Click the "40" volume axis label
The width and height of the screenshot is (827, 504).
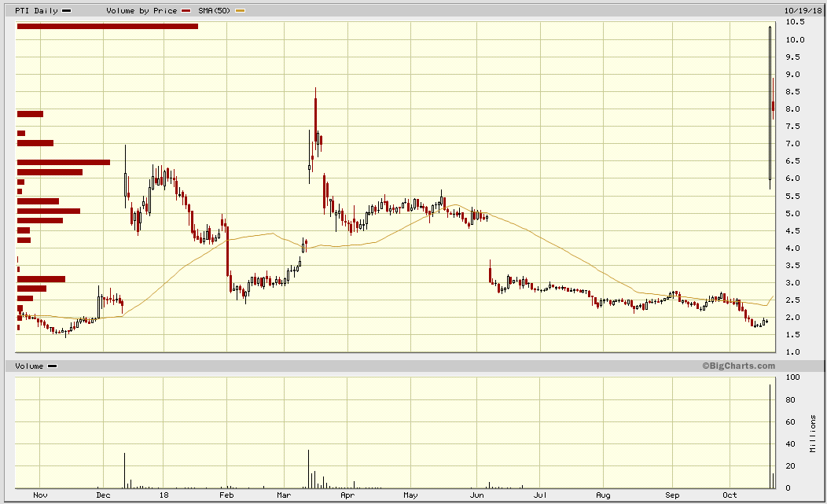pos(790,444)
